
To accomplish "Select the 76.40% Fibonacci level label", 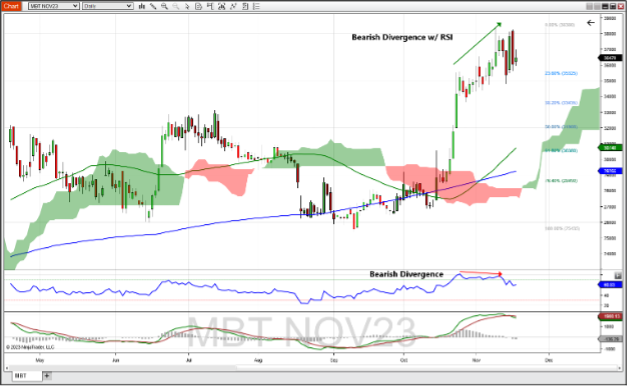I will pyautogui.click(x=561, y=181).
